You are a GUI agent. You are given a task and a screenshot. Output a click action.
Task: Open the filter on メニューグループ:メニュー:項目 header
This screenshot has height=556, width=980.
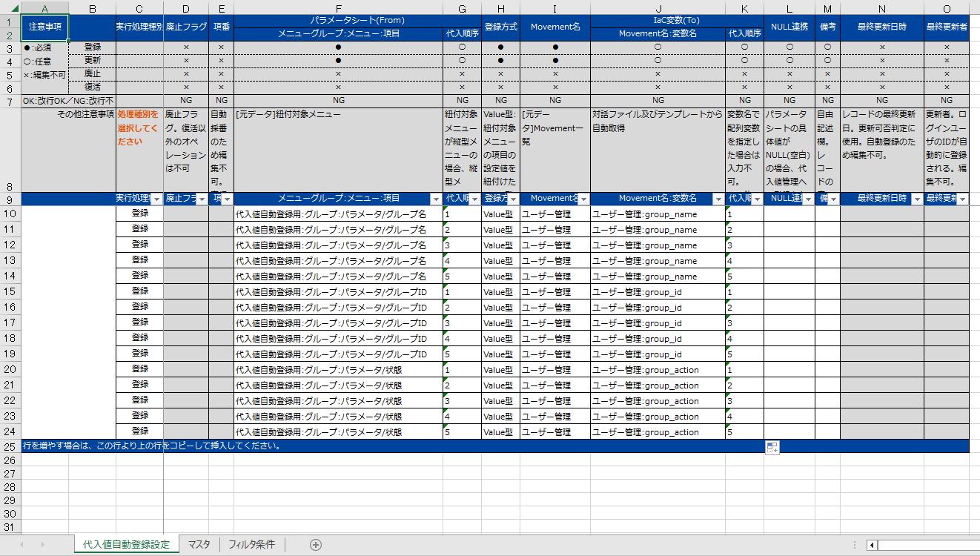point(438,199)
